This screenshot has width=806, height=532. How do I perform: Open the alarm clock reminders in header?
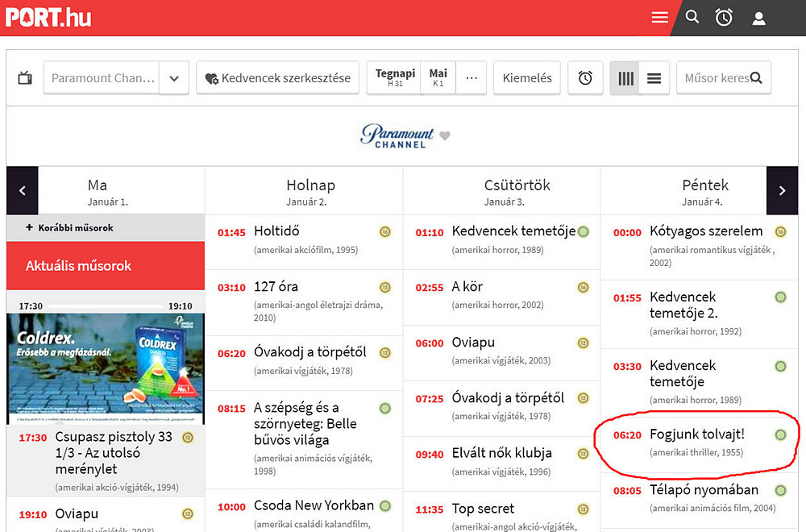coord(724,18)
